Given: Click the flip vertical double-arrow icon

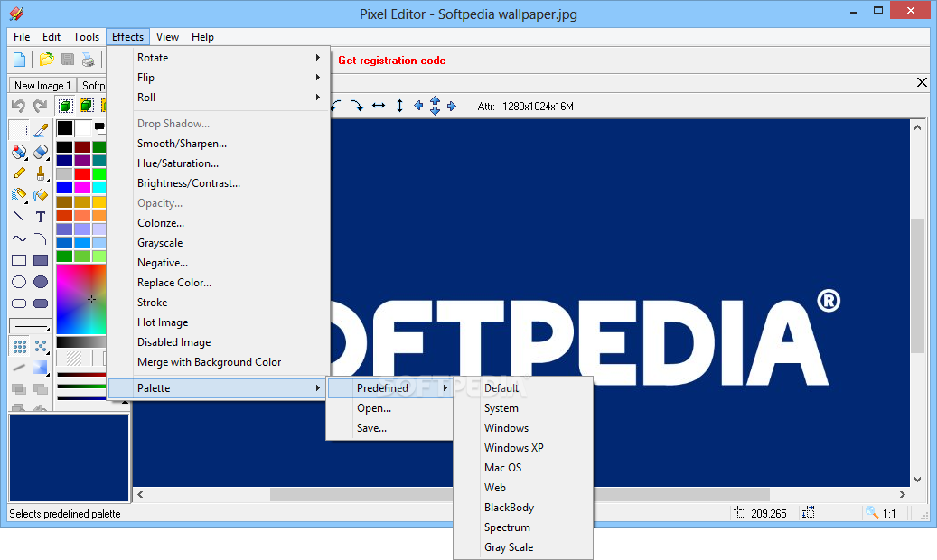Looking at the screenshot, I should (x=399, y=106).
